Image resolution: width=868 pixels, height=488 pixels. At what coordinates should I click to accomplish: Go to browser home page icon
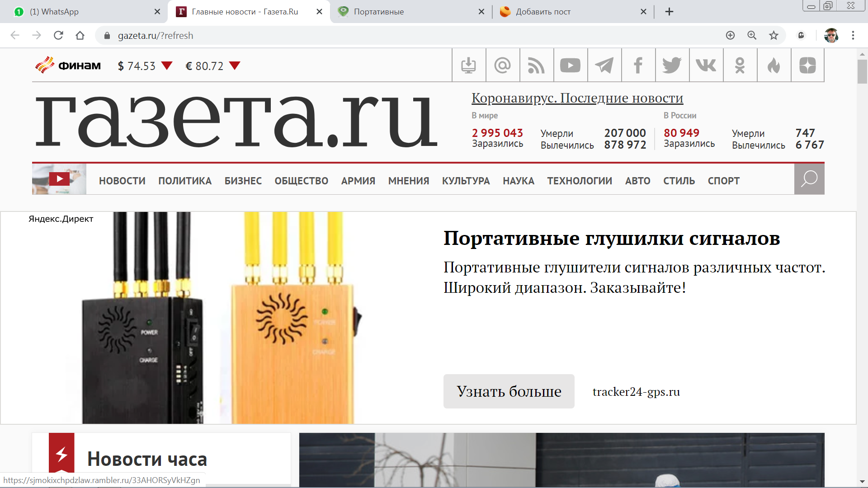[x=80, y=35]
